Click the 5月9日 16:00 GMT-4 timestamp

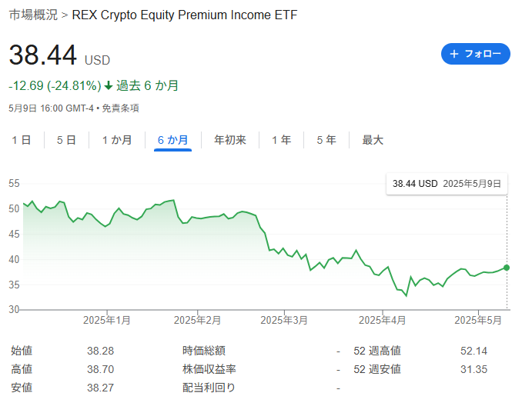51,108
